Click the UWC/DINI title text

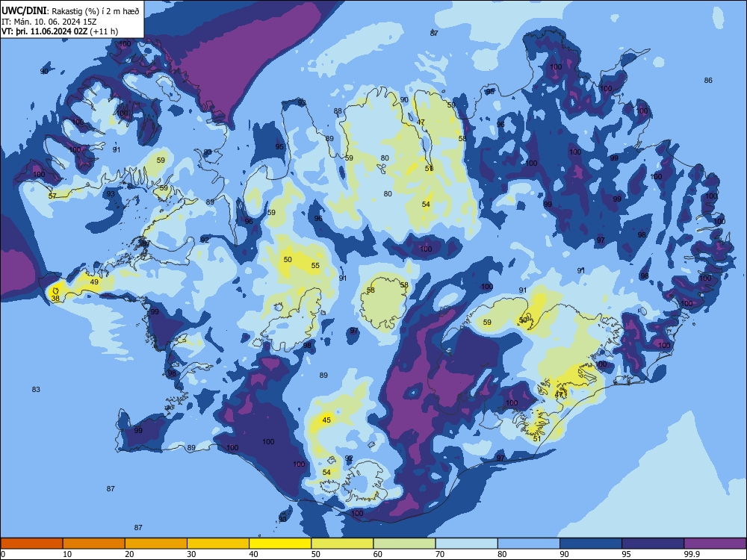click(x=24, y=11)
